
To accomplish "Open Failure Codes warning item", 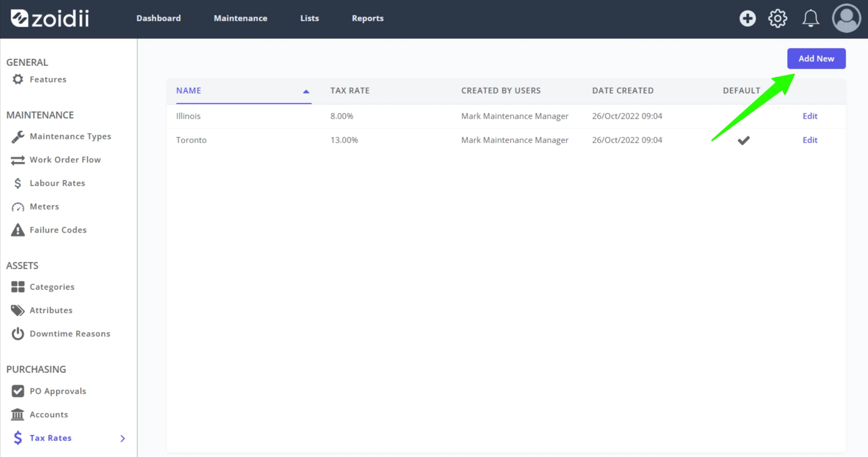I will pyautogui.click(x=49, y=230).
